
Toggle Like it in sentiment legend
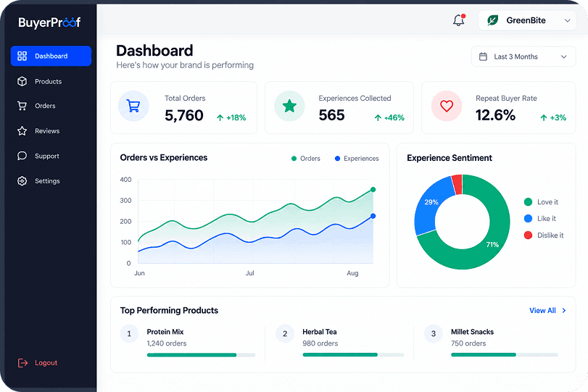pos(539,219)
